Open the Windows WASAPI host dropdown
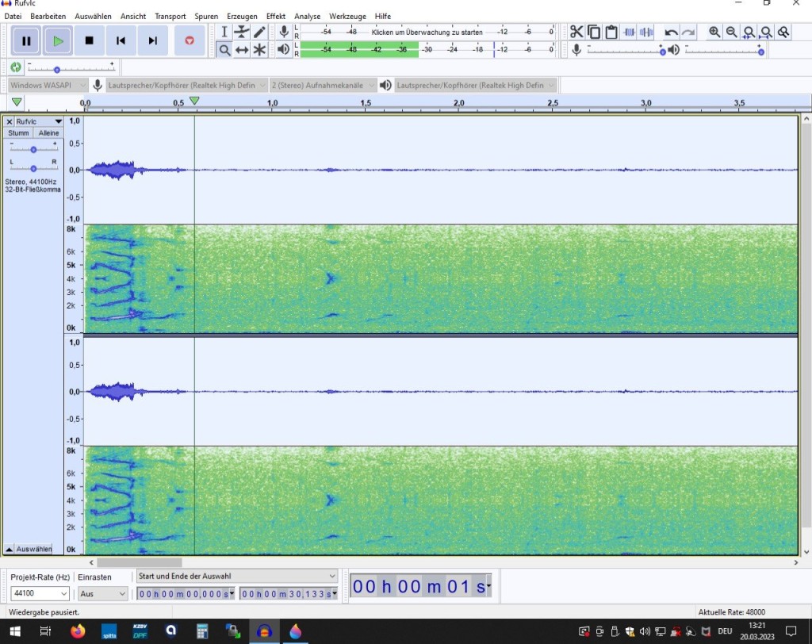This screenshot has height=644, width=812. (x=48, y=85)
